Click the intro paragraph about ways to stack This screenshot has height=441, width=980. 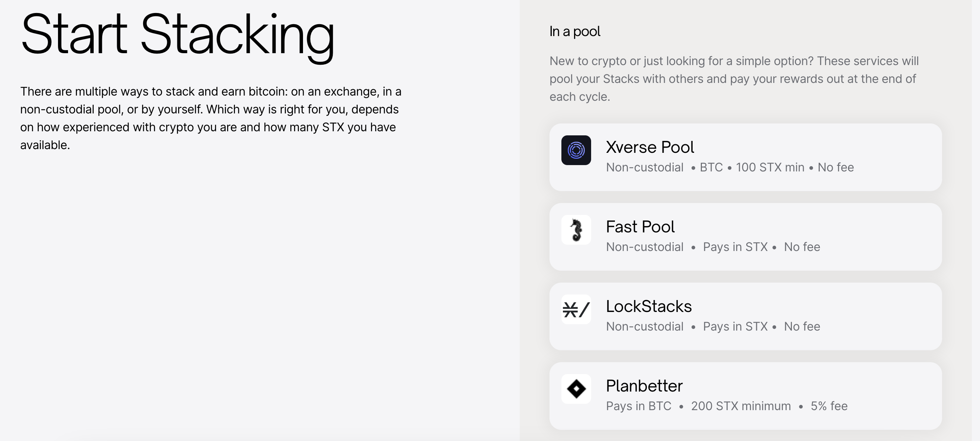[210, 118]
